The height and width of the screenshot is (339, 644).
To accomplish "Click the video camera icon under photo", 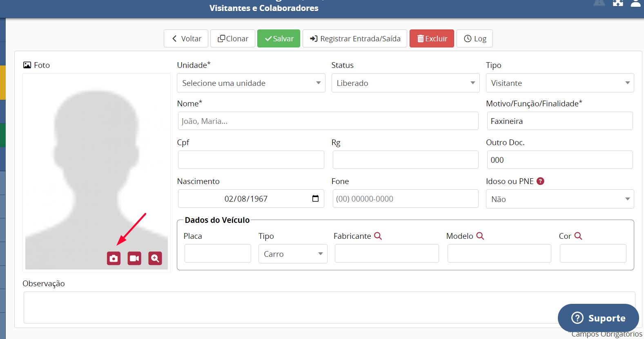I will (x=134, y=258).
